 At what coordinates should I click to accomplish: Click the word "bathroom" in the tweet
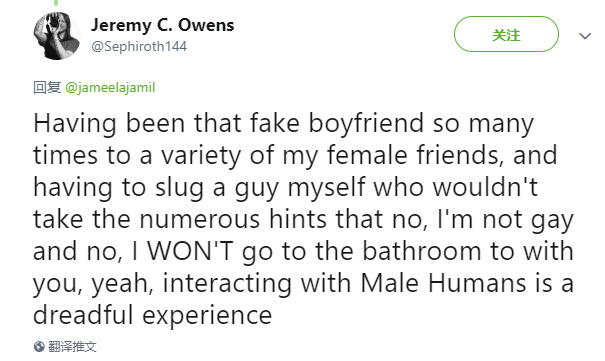[421, 251]
